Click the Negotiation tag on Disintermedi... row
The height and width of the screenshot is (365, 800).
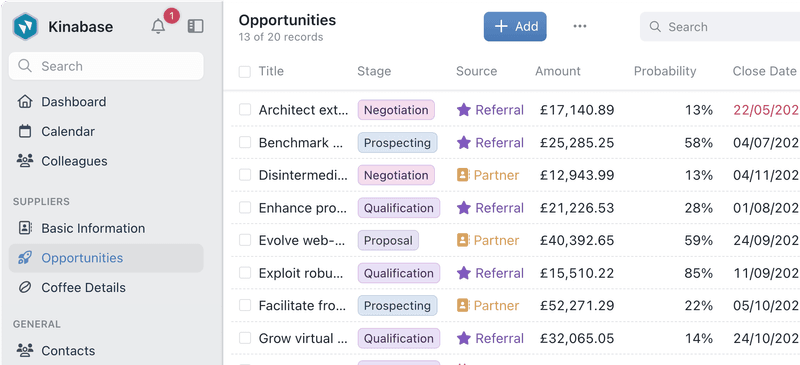(x=396, y=175)
